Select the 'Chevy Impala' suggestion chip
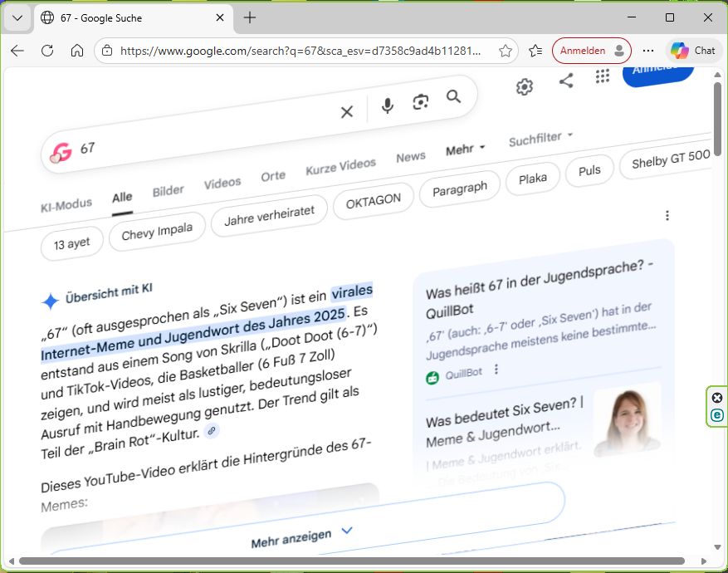 pyautogui.click(x=157, y=232)
